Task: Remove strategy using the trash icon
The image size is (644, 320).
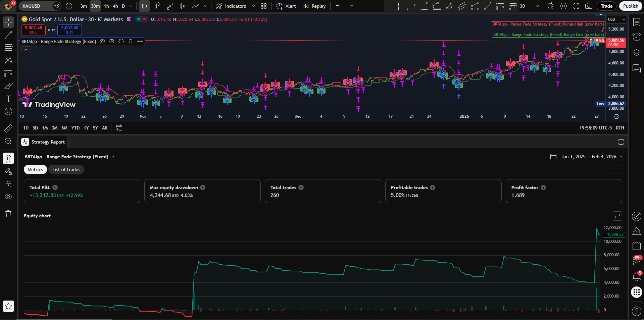Action: [131, 41]
